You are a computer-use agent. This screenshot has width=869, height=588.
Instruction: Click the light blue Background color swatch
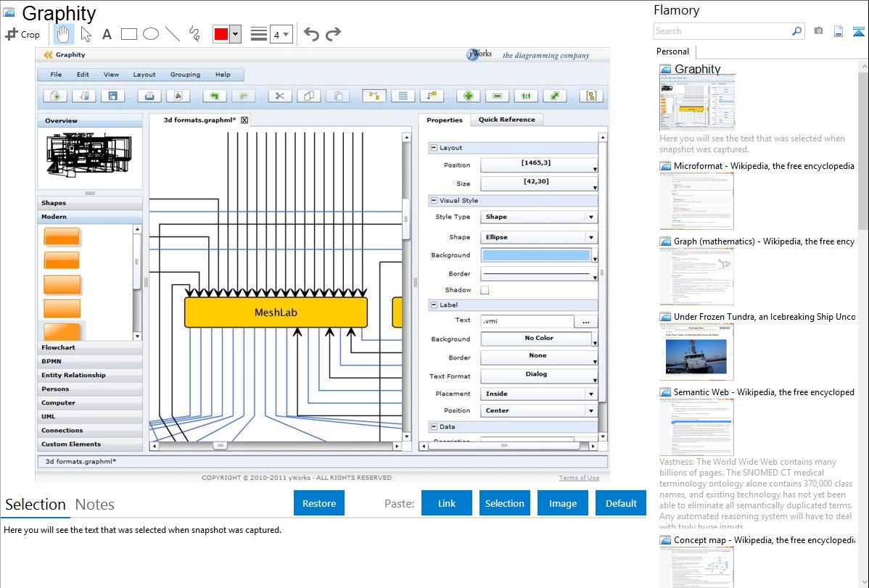[536, 255]
